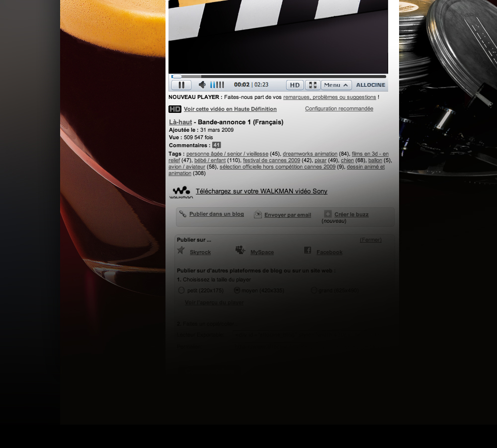Enter fullscreen with the expand icon
Viewport: 497px width, 448px height.
(313, 85)
